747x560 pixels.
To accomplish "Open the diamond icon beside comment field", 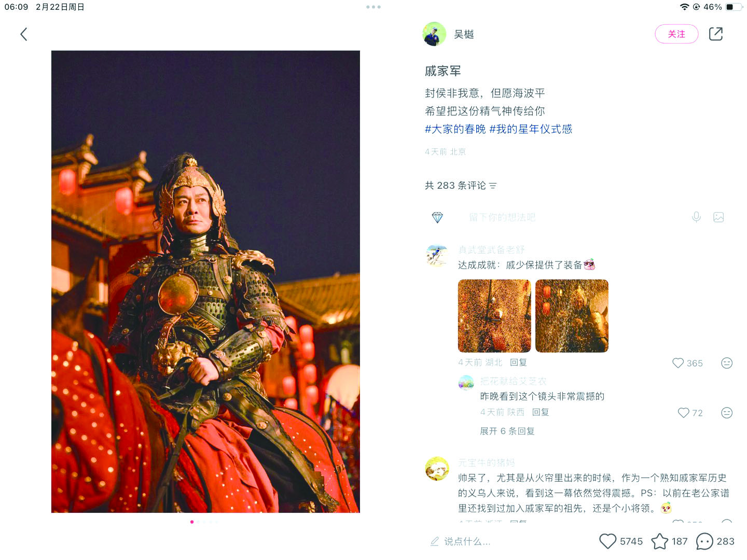I will pyautogui.click(x=437, y=217).
